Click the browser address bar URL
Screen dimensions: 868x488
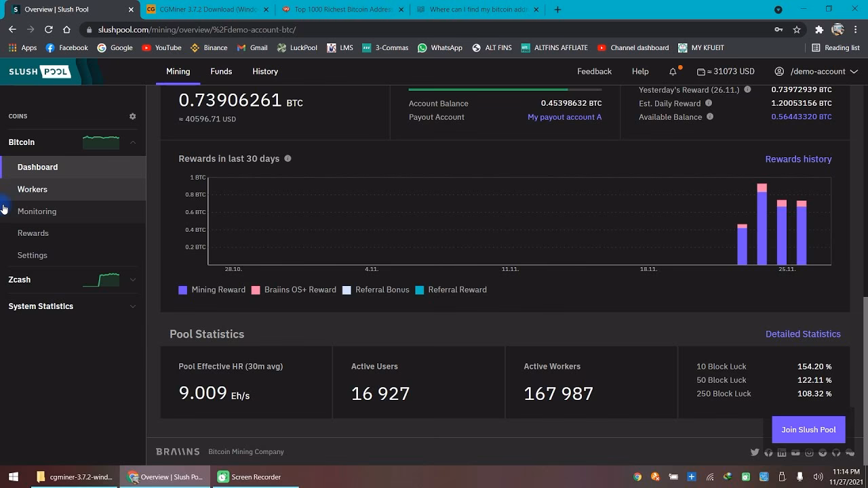pyautogui.click(x=197, y=30)
